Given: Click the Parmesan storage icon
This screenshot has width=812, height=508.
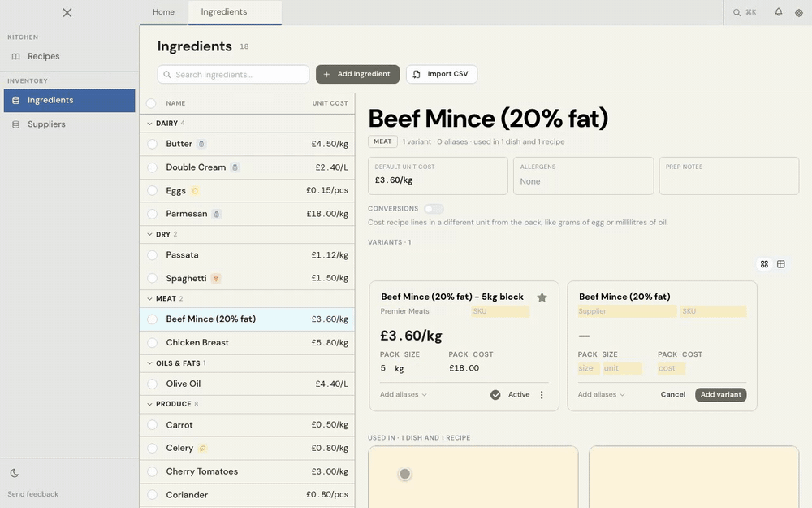Looking at the screenshot, I should click(x=217, y=214).
